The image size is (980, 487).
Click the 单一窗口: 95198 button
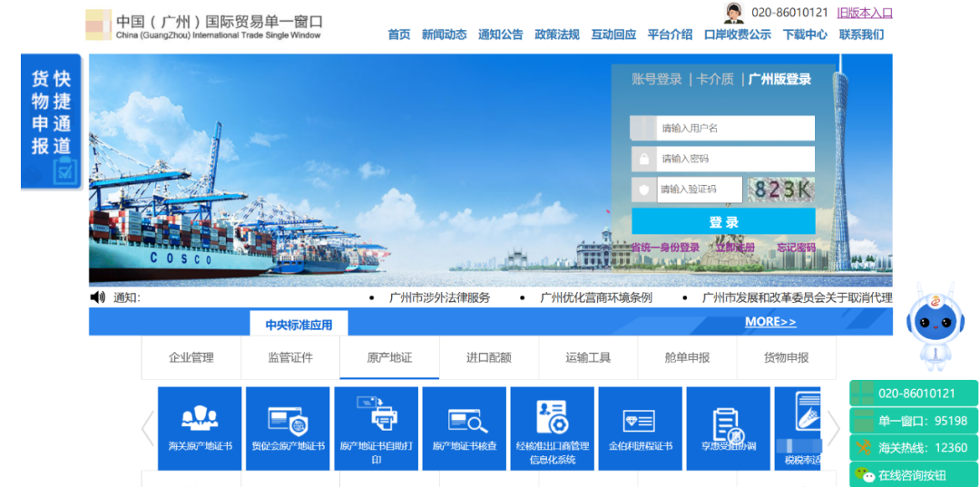(914, 421)
